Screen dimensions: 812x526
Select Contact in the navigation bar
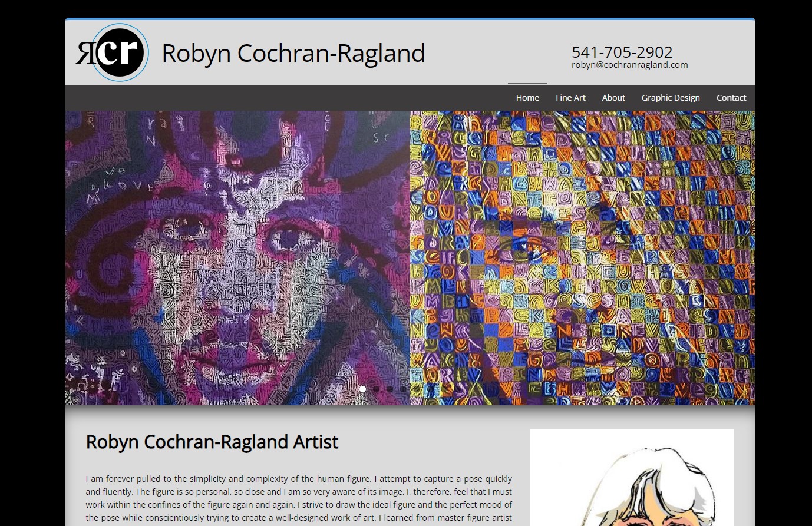tap(731, 98)
